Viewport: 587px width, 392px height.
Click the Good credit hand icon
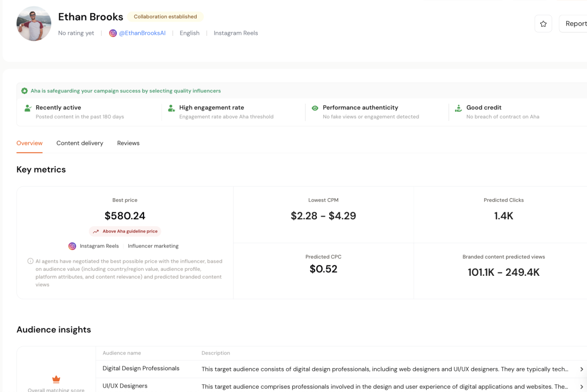click(458, 109)
